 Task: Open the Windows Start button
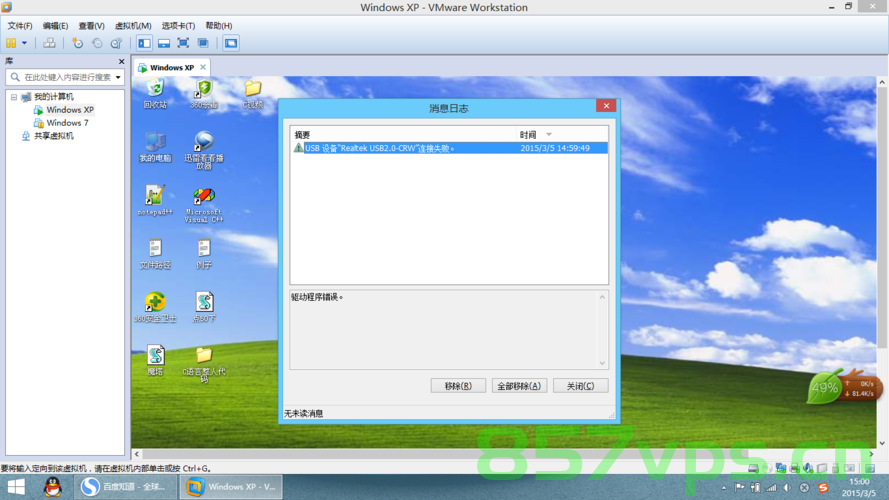click(16, 487)
